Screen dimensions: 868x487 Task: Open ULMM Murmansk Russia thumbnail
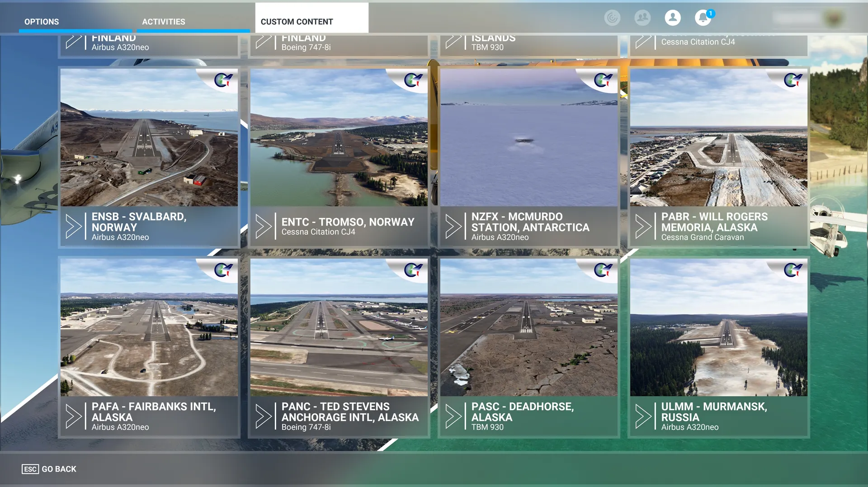click(x=719, y=327)
